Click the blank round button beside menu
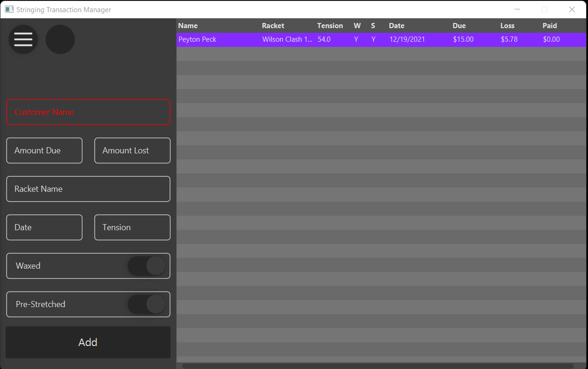 click(x=60, y=39)
